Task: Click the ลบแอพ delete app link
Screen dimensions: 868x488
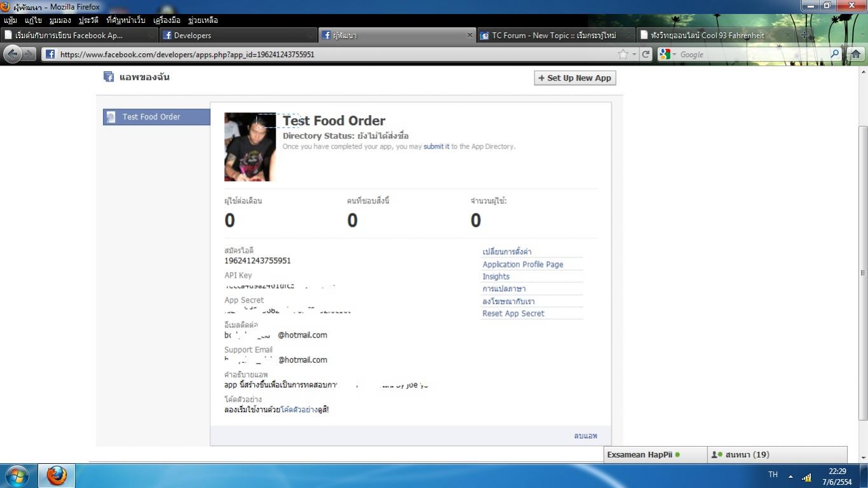Action: coord(585,436)
